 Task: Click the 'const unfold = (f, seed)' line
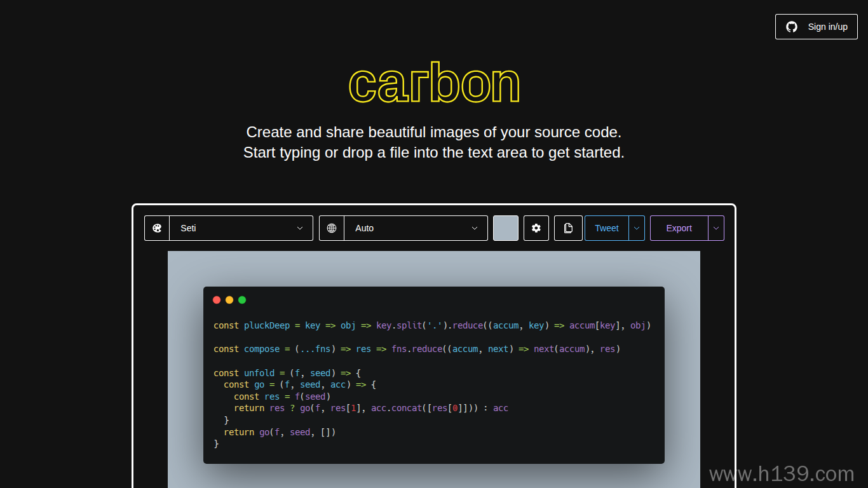click(287, 373)
